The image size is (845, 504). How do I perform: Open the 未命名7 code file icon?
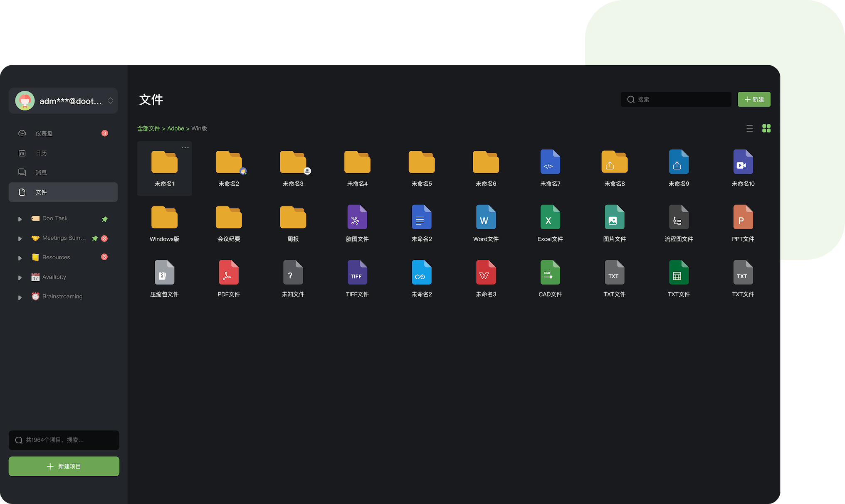click(x=550, y=162)
